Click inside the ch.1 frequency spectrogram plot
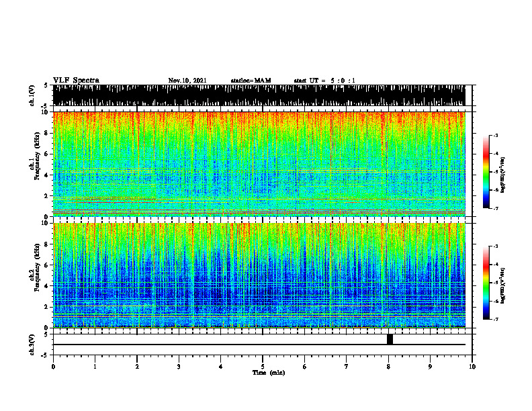This screenshot has width=532, height=411. [259, 164]
